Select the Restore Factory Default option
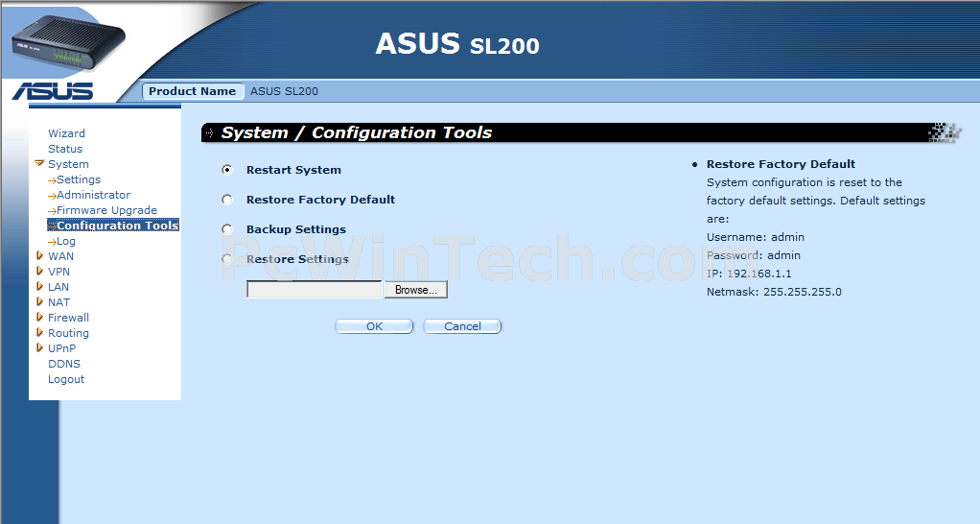The width and height of the screenshot is (980, 524). coord(227,200)
